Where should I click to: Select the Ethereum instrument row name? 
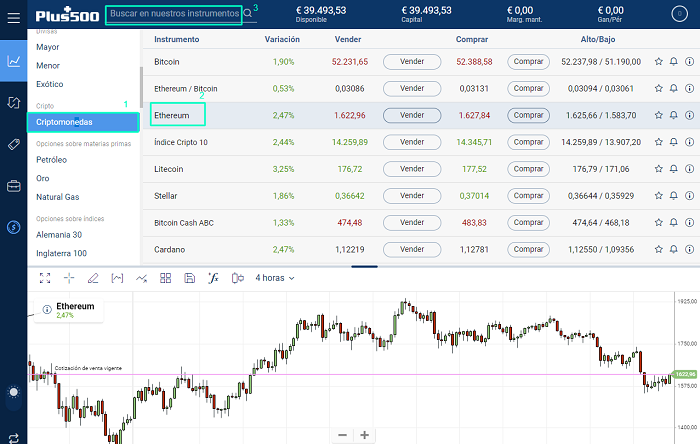click(x=172, y=115)
